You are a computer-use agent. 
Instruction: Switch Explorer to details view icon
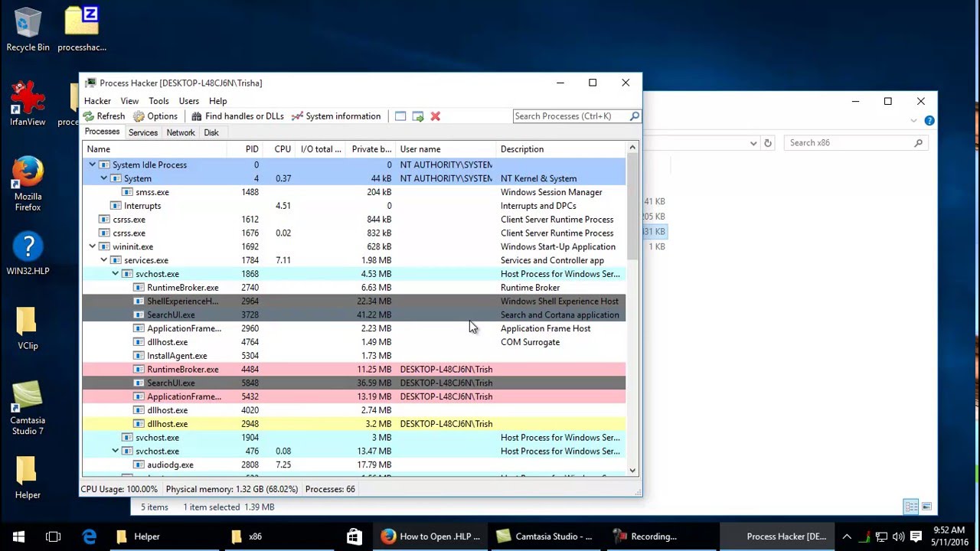(x=911, y=507)
